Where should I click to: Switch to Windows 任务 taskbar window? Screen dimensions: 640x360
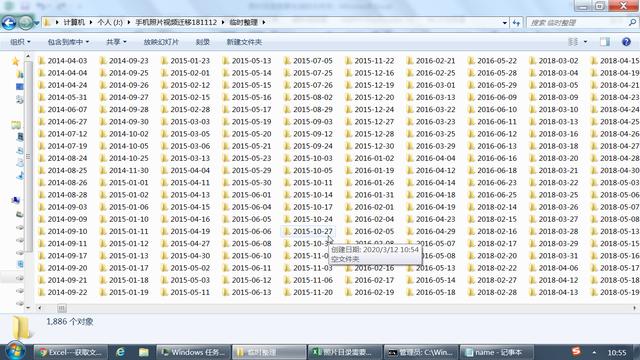tap(193, 352)
